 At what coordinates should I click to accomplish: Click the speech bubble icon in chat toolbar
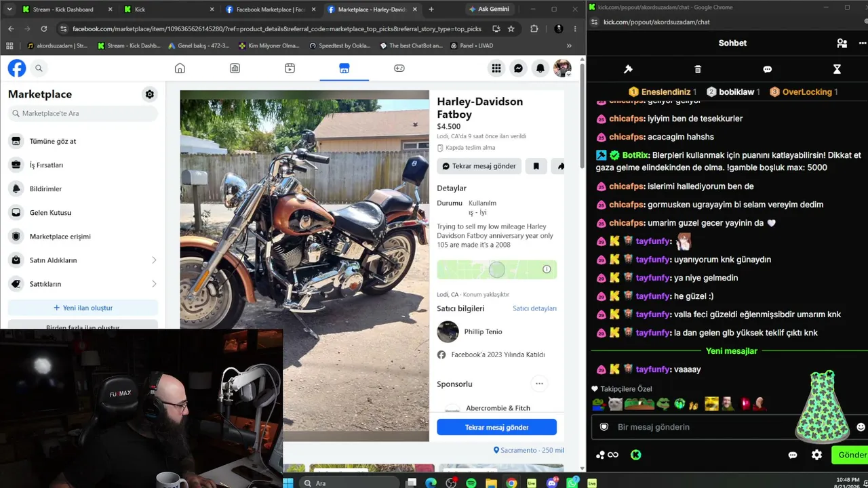pyautogui.click(x=767, y=69)
